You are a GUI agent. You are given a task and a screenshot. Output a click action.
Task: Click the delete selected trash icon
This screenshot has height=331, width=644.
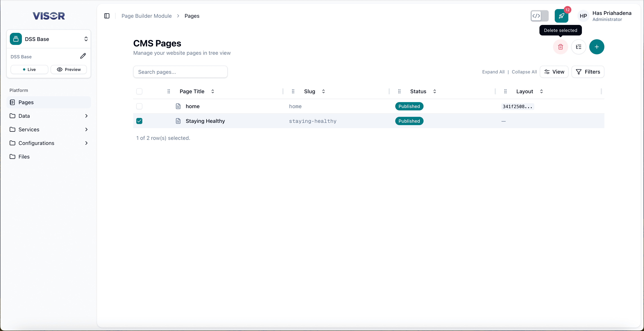(x=561, y=47)
